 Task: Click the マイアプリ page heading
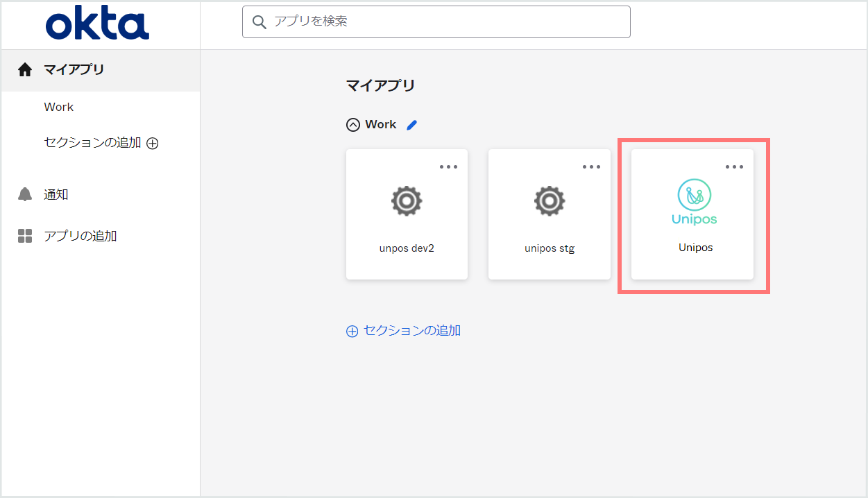[x=381, y=86]
